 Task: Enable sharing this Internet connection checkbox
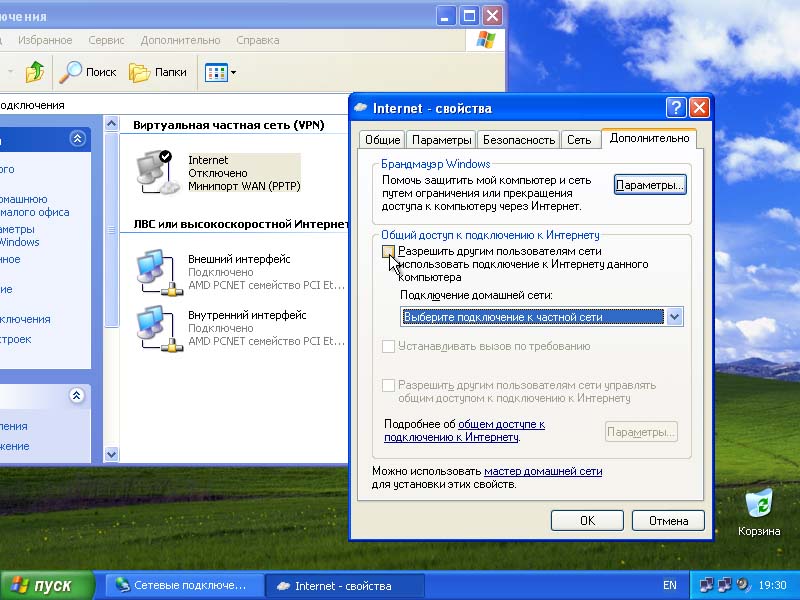coord(388,252)
